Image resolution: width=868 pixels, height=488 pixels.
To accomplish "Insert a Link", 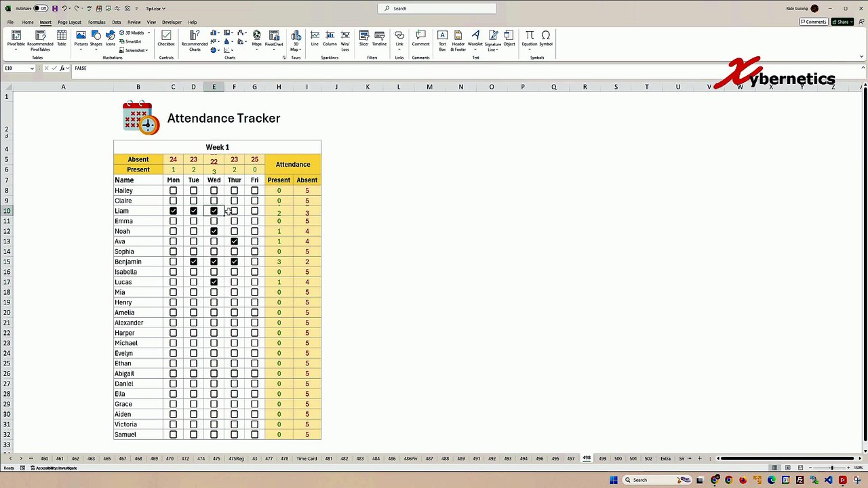I will point(399,39).
